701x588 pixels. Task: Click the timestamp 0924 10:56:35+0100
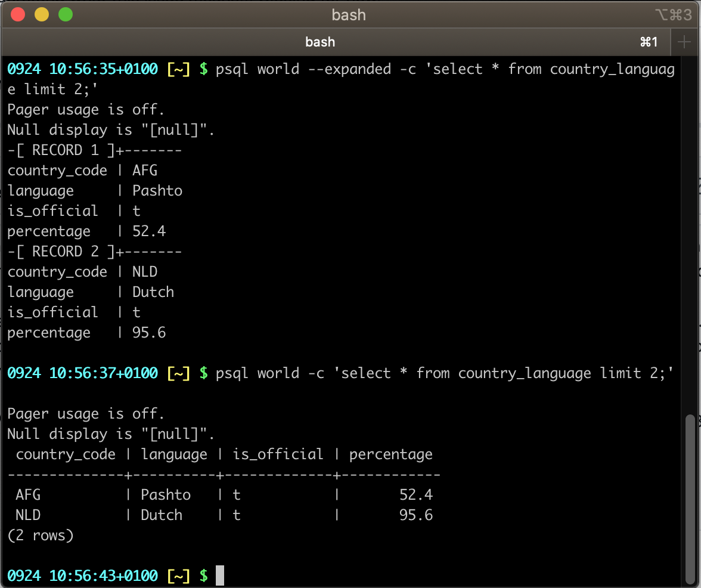[x=82, y=69]
